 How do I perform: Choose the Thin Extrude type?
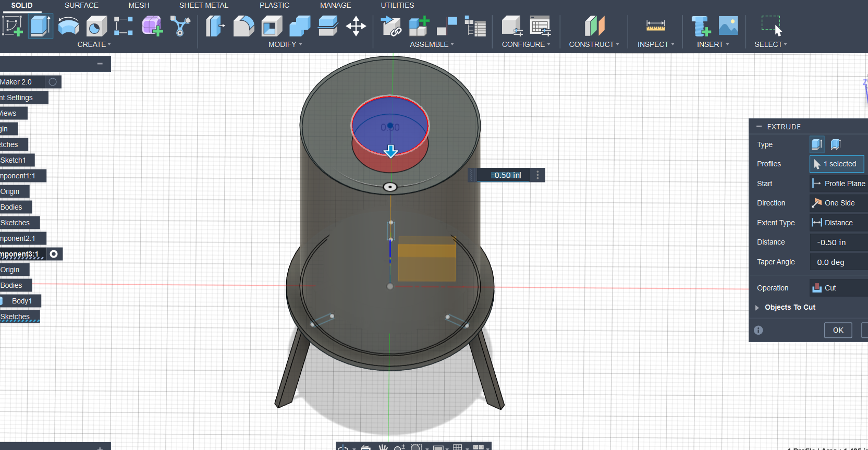point(836,144)
